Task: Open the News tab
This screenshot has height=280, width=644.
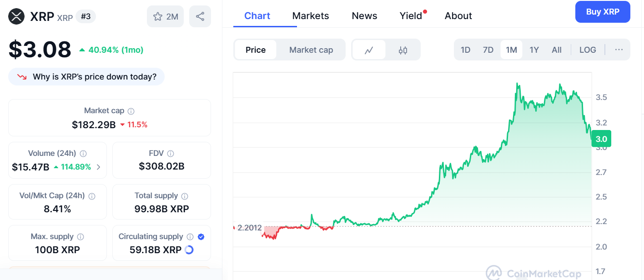Action: coord(364,16)
